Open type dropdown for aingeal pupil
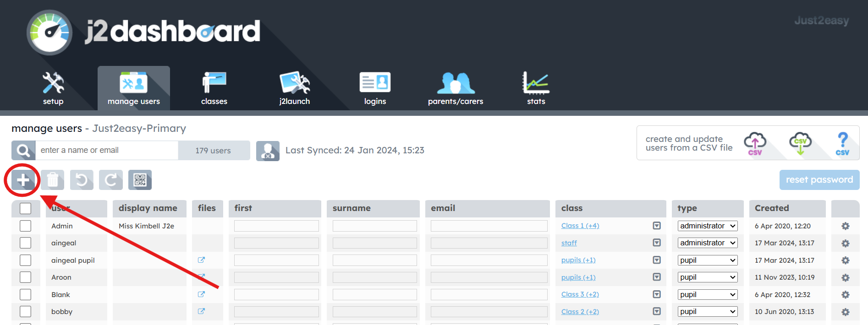 pyautogui.click(x=708, y=260)
